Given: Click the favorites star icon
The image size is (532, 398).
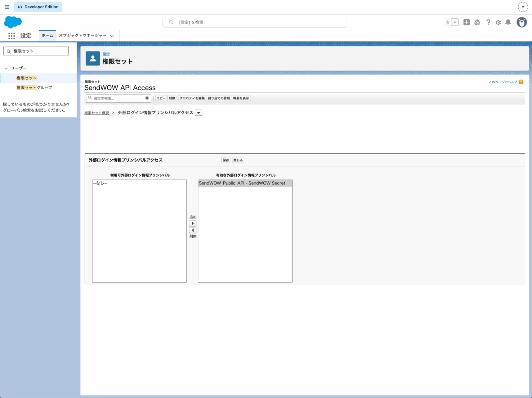Looking at the screenshot, I should pyautogui.click(x=447, y=22).
